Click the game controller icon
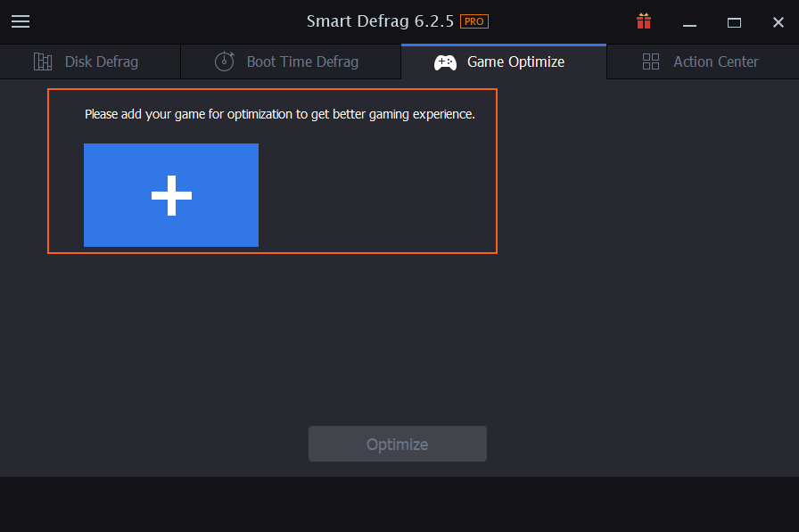This screenshot has width=799, height=532. point(445,62)
